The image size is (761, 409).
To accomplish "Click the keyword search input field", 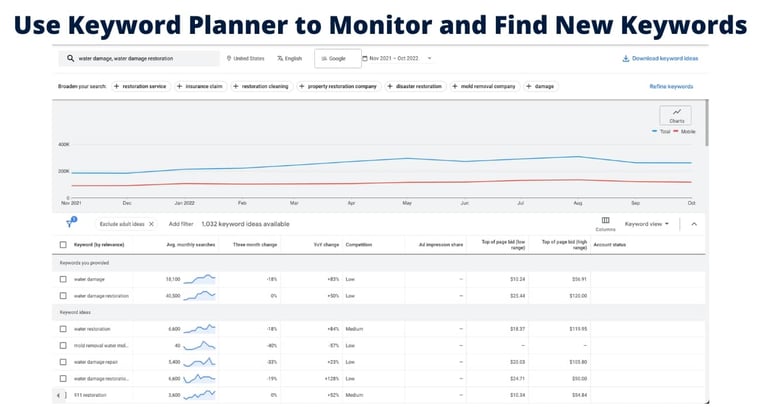I will (139, 58).
